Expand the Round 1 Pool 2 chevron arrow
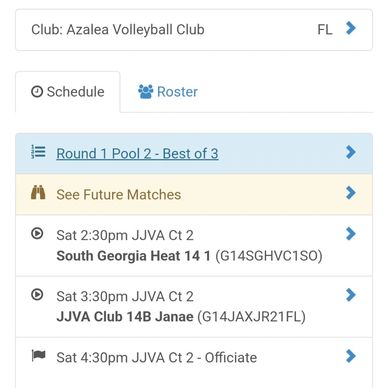 tap(351, 152)
